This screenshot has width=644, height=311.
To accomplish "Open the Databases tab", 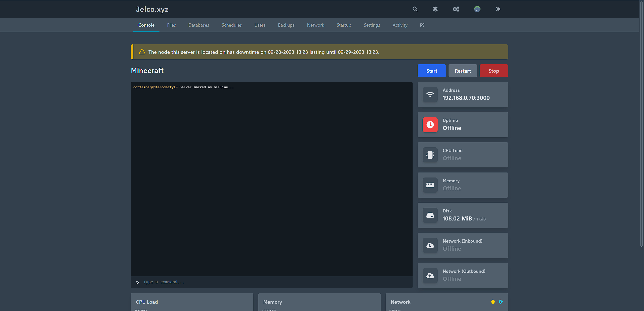I will tap(199, 25).
